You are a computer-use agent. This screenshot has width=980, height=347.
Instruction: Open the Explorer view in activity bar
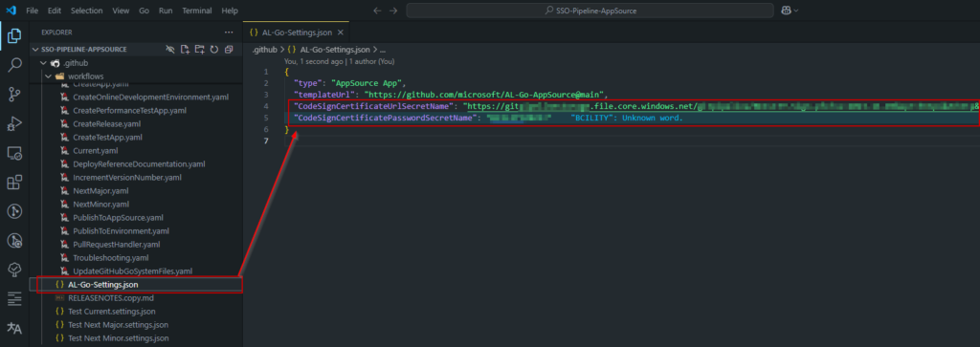pos(13,36)
